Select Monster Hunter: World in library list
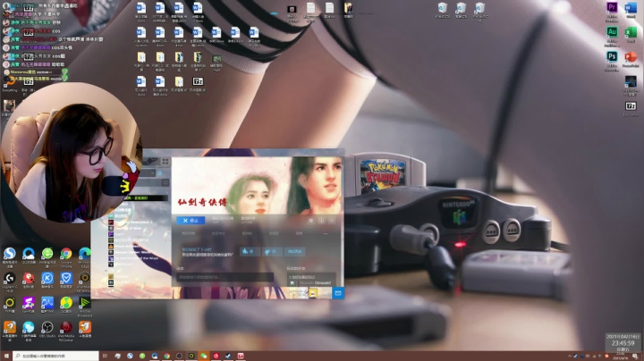 click(x=131, y=252)
